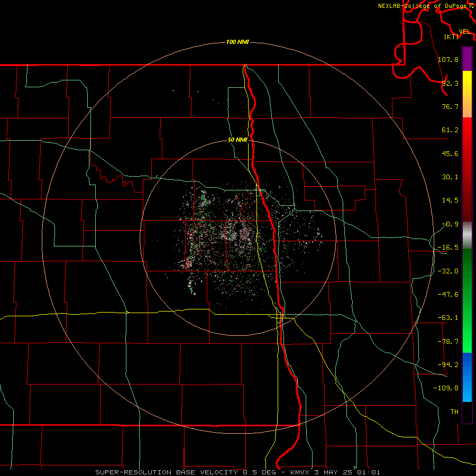
Task: Click the 14.5 value on velocity scale
Action: (450, 200)
